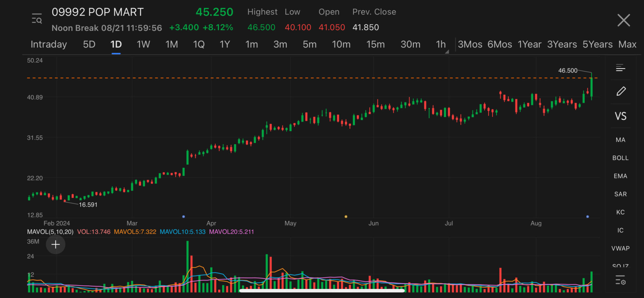
Task: Select the drawing pencil tool
Action: [621, 91]
